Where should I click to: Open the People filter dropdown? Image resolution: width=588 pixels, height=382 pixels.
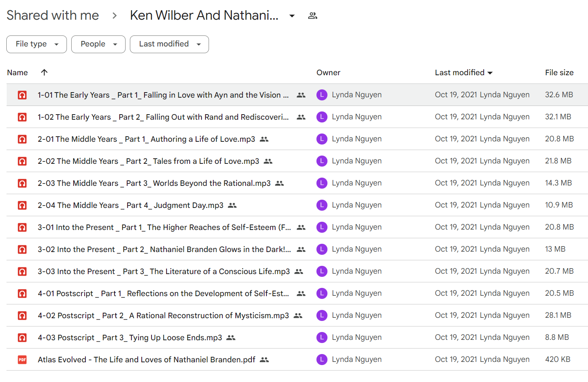98,44
